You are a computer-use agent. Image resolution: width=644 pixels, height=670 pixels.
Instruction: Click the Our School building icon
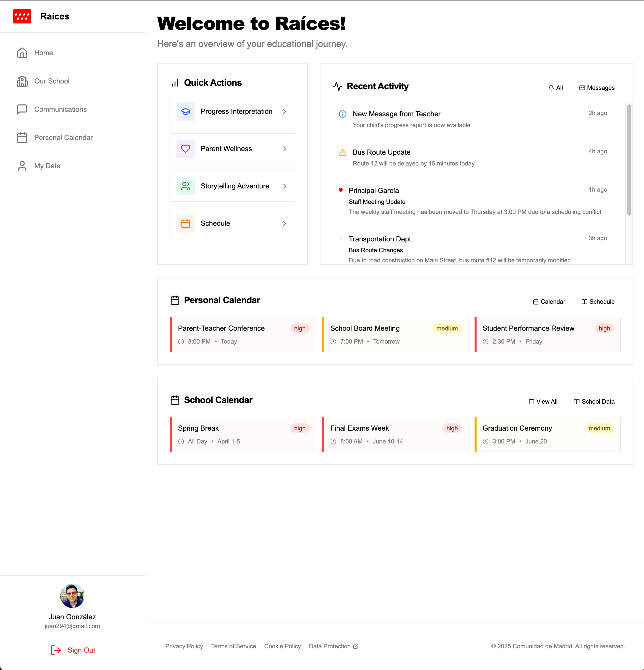pyautogui.click(x=22, y=81)
